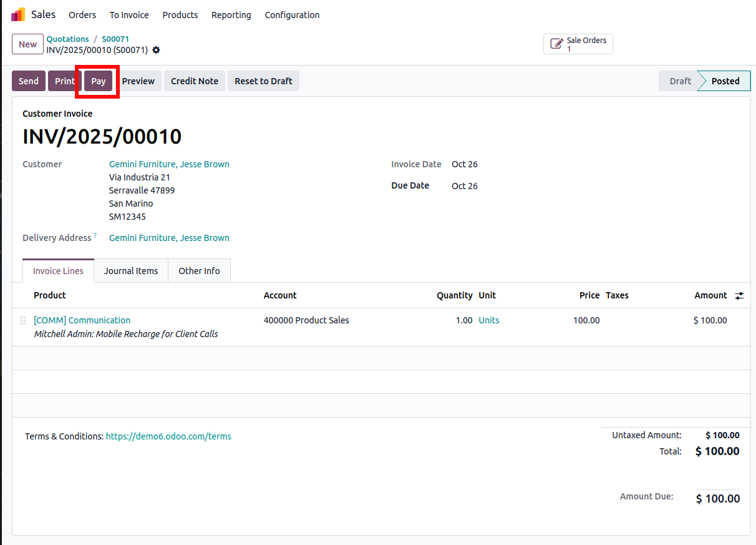Image resolution: width=756 pixels, height=545 pixels.
Task: Open the Orders menu
Action: 82,15
